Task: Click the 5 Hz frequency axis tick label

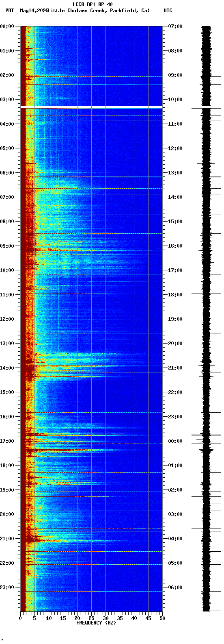Action: click(x=34, y=618)
